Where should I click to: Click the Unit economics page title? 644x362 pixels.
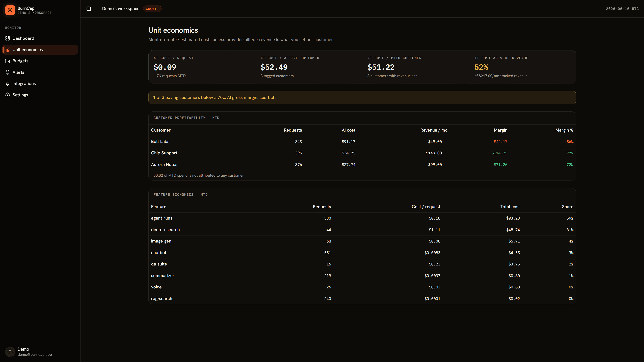(x=173, y=30)
